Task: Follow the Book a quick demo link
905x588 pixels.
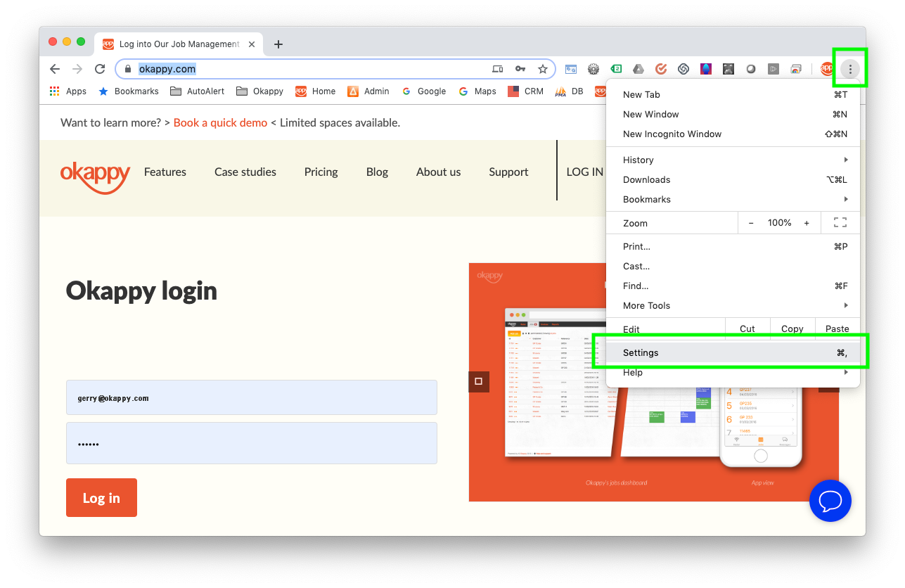Action: (x=220, y=122)
